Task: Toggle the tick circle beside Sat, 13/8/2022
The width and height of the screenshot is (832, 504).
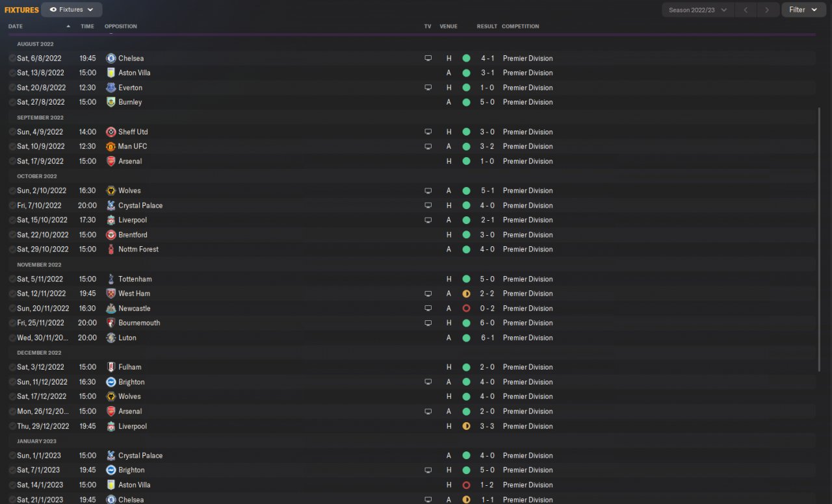Action: tap(12, 73)
